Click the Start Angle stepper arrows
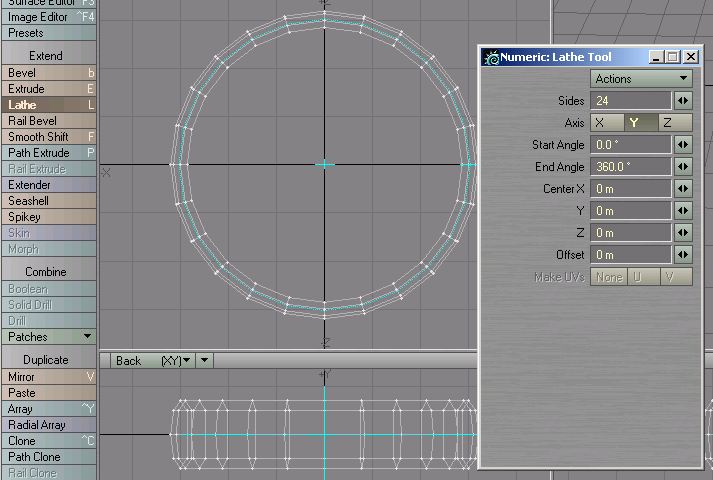 pyautogui.click(x=683, y=145)
